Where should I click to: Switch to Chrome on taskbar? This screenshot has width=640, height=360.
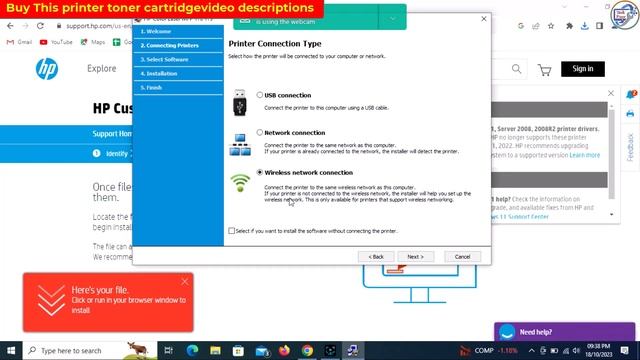tap(307, 351)
